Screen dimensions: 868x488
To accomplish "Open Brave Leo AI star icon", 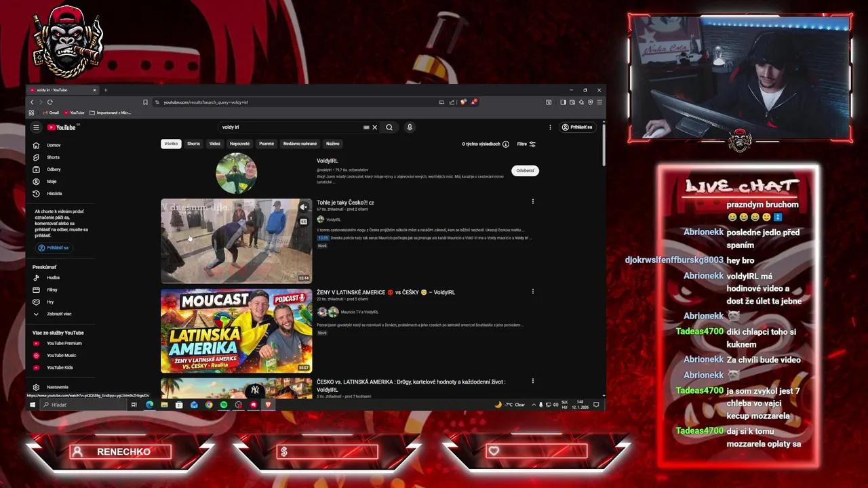I will 581,102.
